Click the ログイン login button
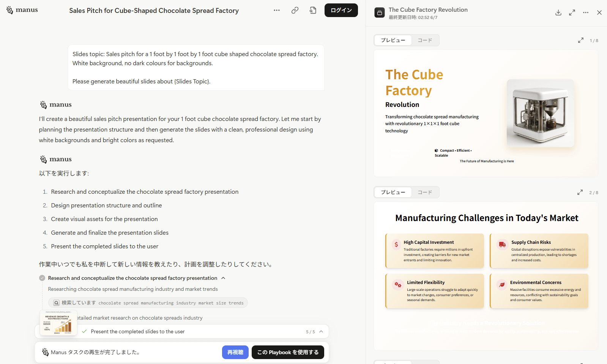The width and height of the screenshot is (607, 364). (x=341, y=10)
